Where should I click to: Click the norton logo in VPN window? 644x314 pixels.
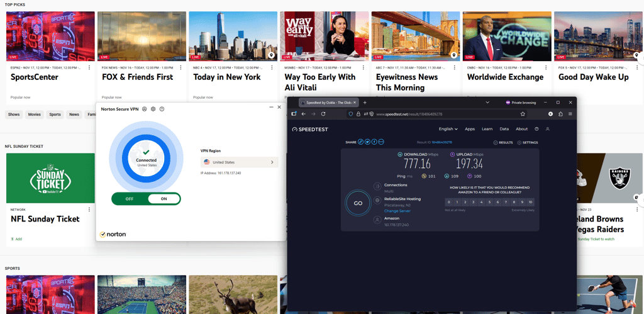(x=113, y=234)
